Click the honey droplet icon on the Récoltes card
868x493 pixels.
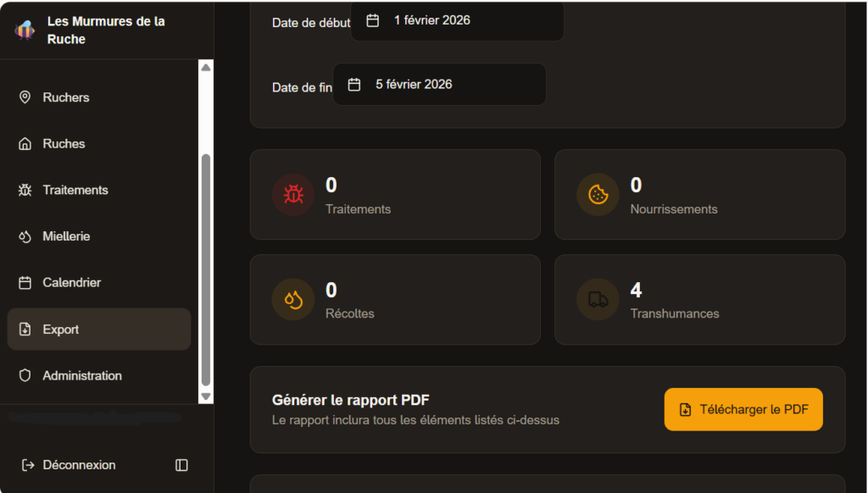[292, 299]
